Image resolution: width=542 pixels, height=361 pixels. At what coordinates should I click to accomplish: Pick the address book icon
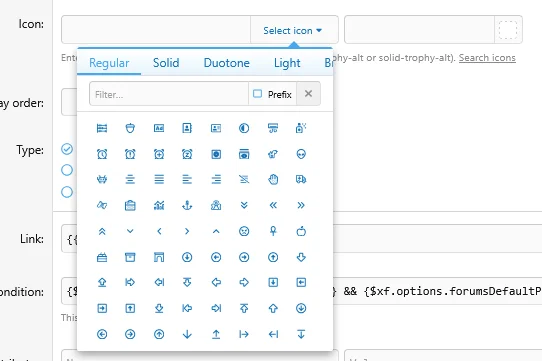187,128
